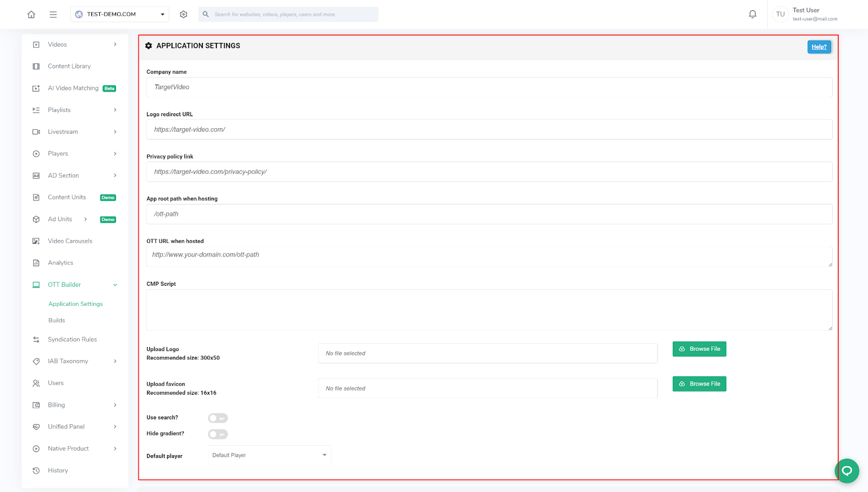Click the Company name input field
Viewport: 868px width, 492px height.
(489, 87)
